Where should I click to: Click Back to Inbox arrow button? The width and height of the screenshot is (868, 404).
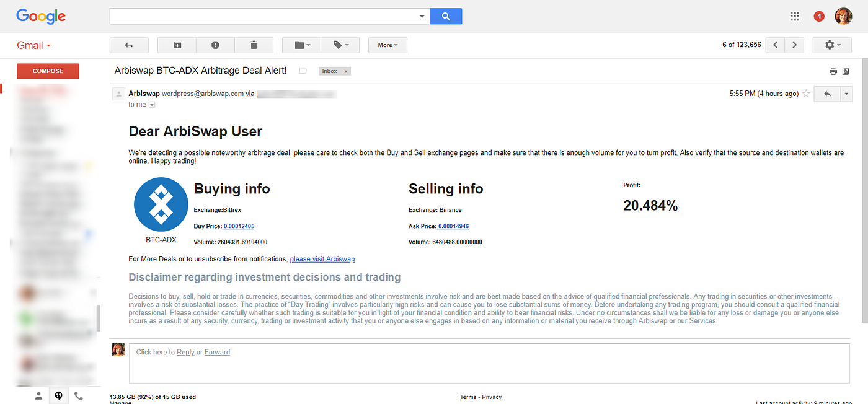129,45
